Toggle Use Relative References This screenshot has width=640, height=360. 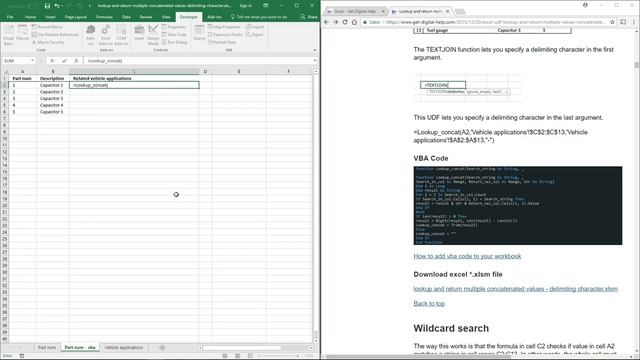click(x=55, y=34)
